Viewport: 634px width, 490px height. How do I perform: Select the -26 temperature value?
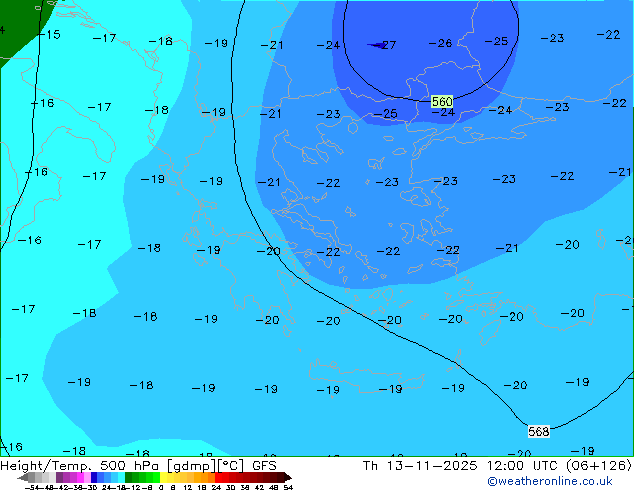pos(440,43)
